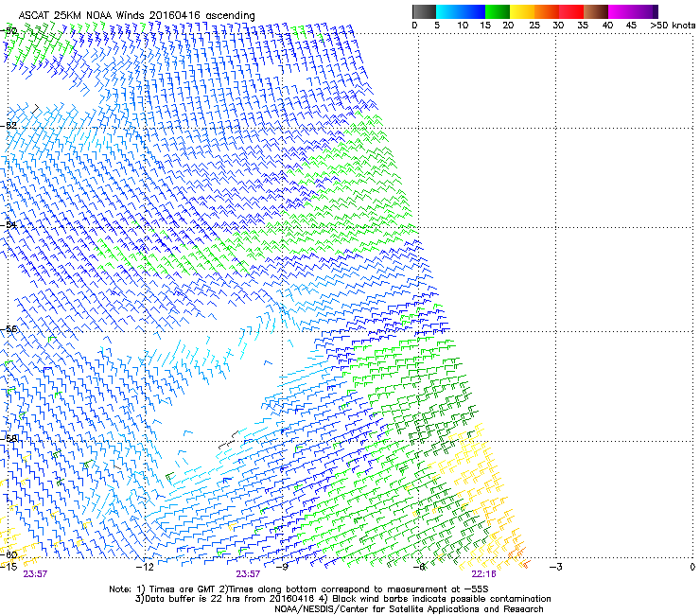Click the '22:16' swath time label
The image size is (700, 615).
point(484,574)
